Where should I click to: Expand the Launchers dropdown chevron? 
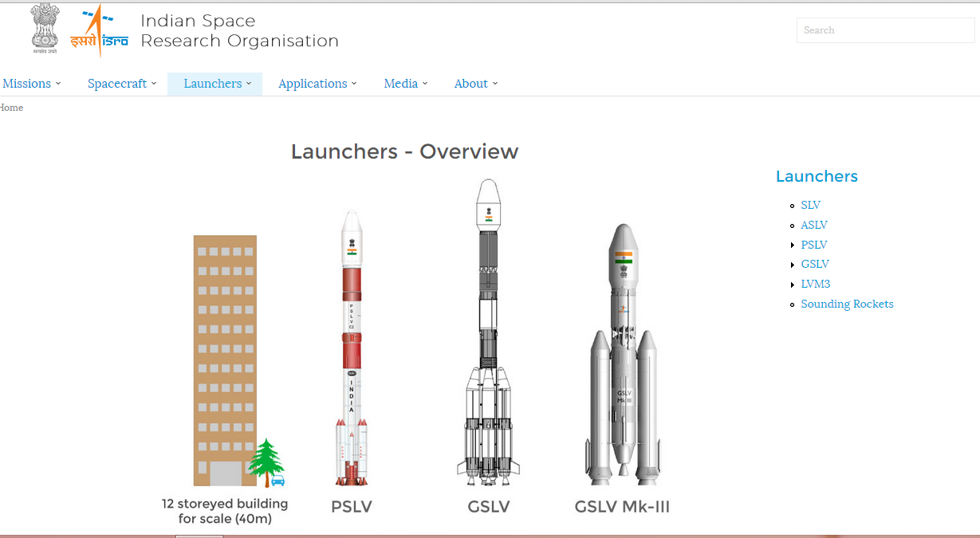click(x=249, y=84)
